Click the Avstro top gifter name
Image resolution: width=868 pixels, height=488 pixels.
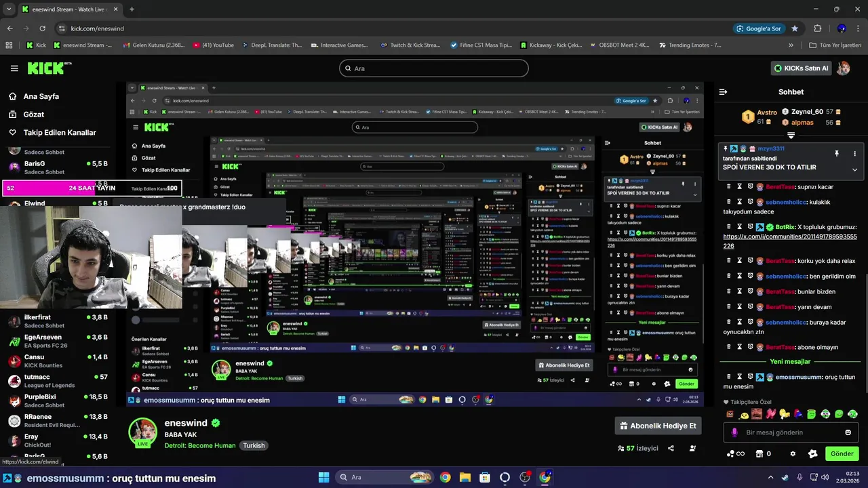[x=767, y=113]
